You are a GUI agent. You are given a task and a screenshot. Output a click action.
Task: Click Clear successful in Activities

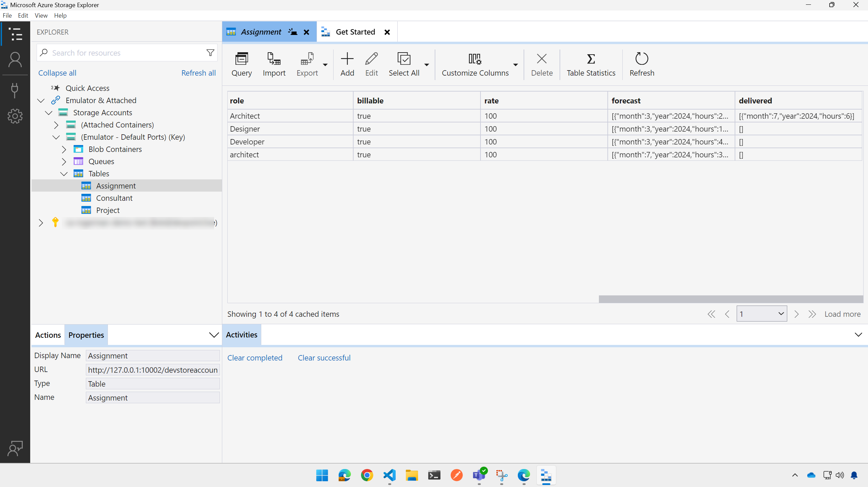(324, 358)
